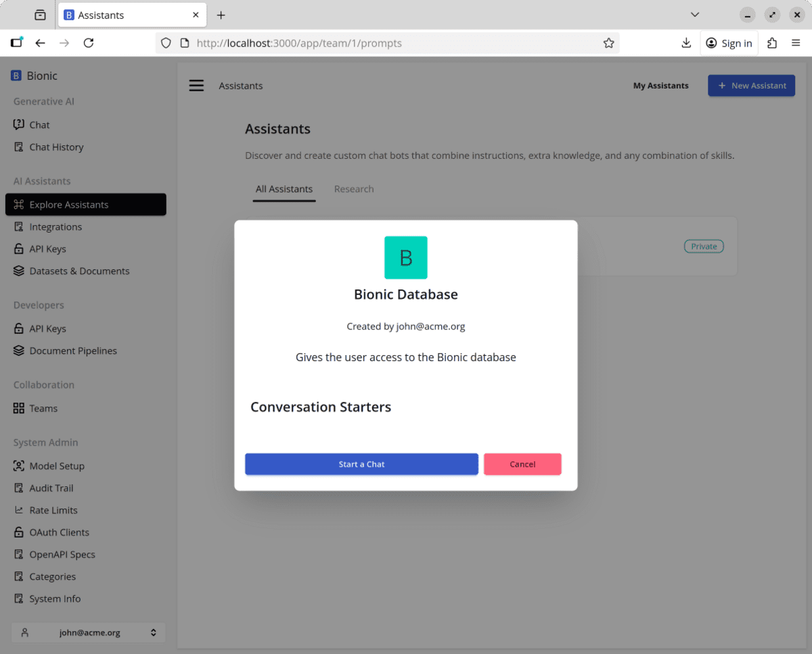Viewport: 812px width, 654px height.
Task: Click the Chat icon in sidebar
Action: point(19,124)
